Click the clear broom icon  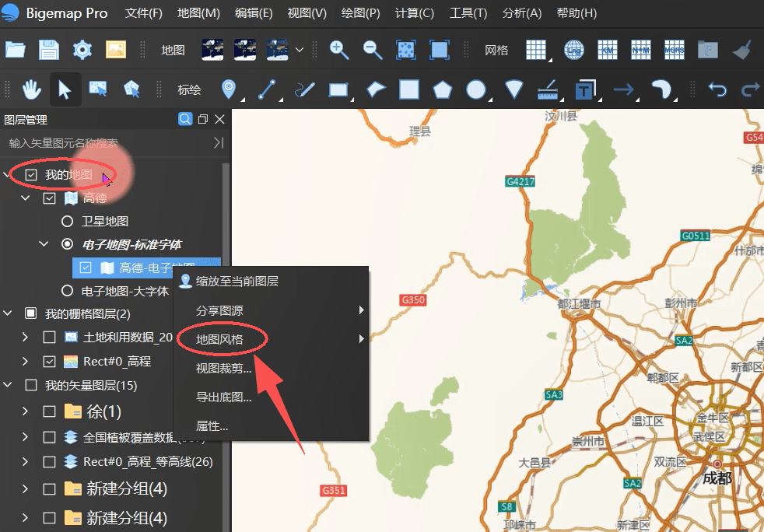point(741,50)
